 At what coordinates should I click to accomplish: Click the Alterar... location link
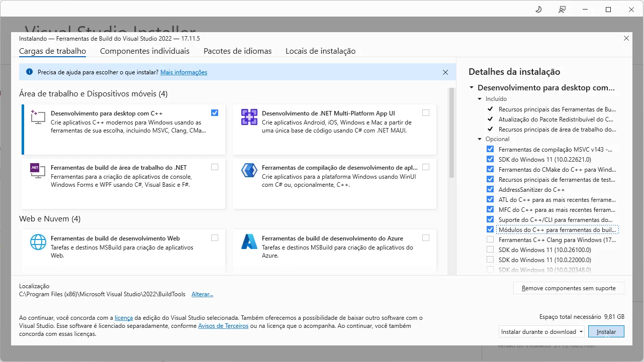pos(202,294)
